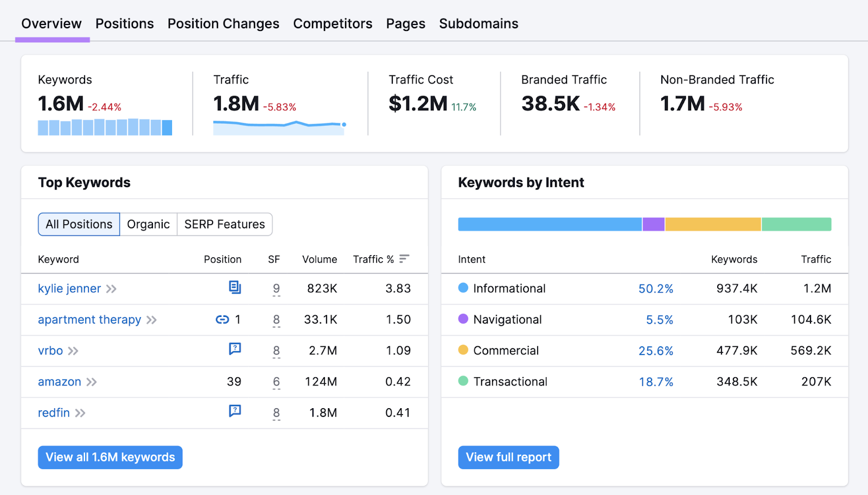Click the question-mark SERP icon beside redfin
Screen dimensions: 868x495
(x=235, y=411)
